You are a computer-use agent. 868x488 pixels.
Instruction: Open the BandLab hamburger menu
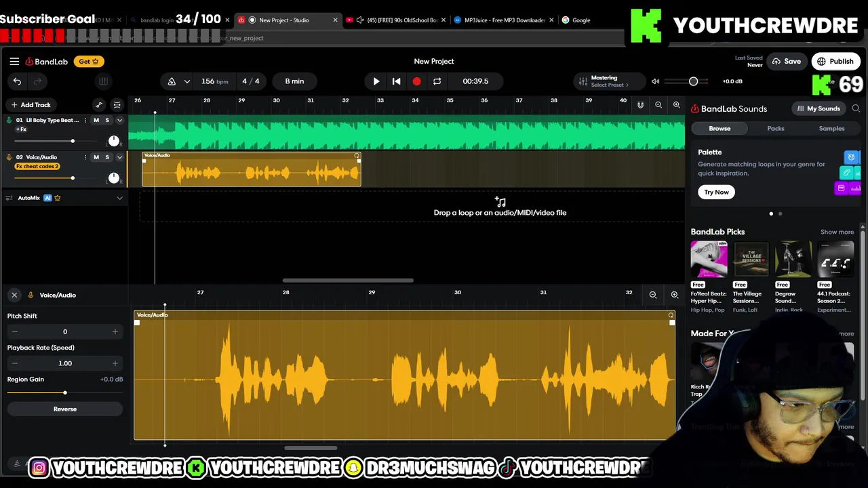[x=14, y=61]
